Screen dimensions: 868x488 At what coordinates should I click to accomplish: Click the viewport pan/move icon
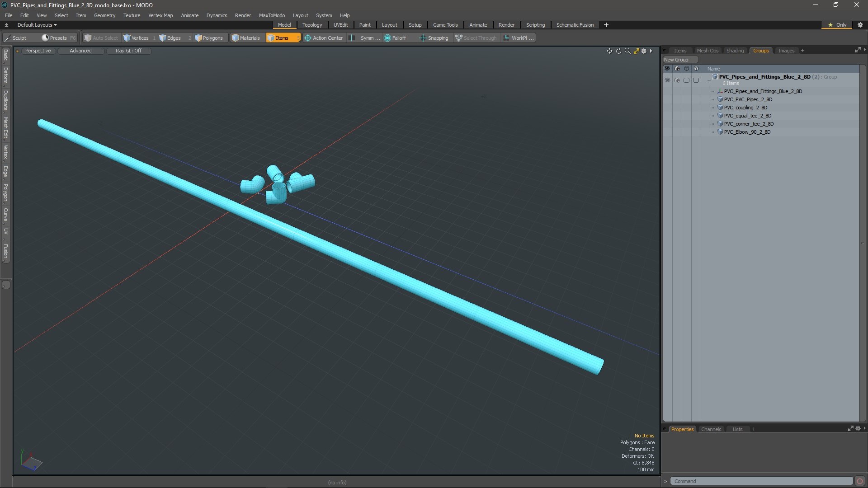coord(609,51)
